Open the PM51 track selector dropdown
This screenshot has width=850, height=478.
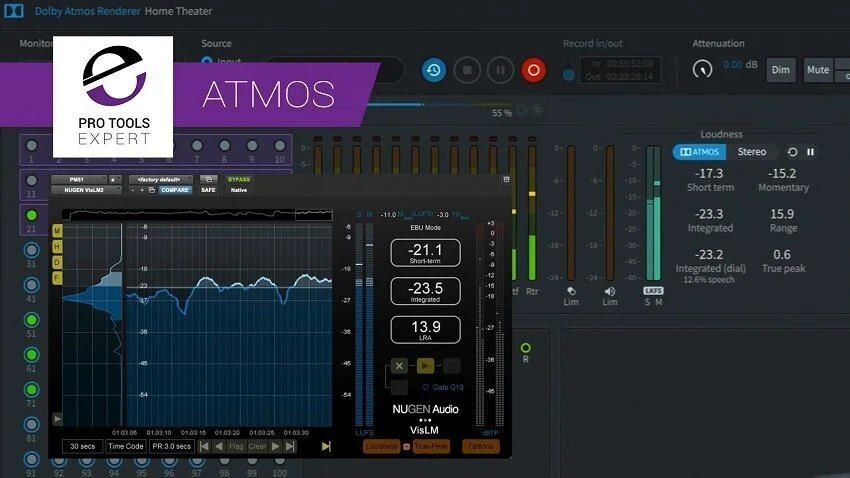pos(79,179)
